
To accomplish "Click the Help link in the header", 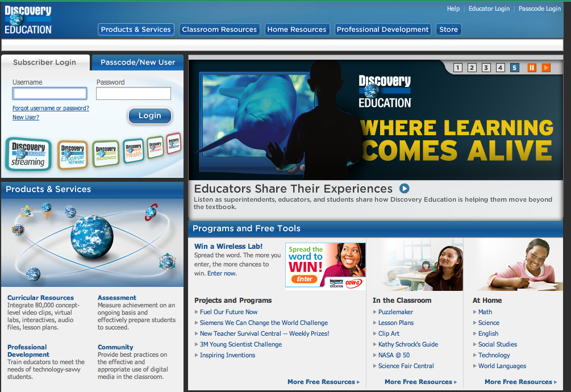I will coord(453,9).
